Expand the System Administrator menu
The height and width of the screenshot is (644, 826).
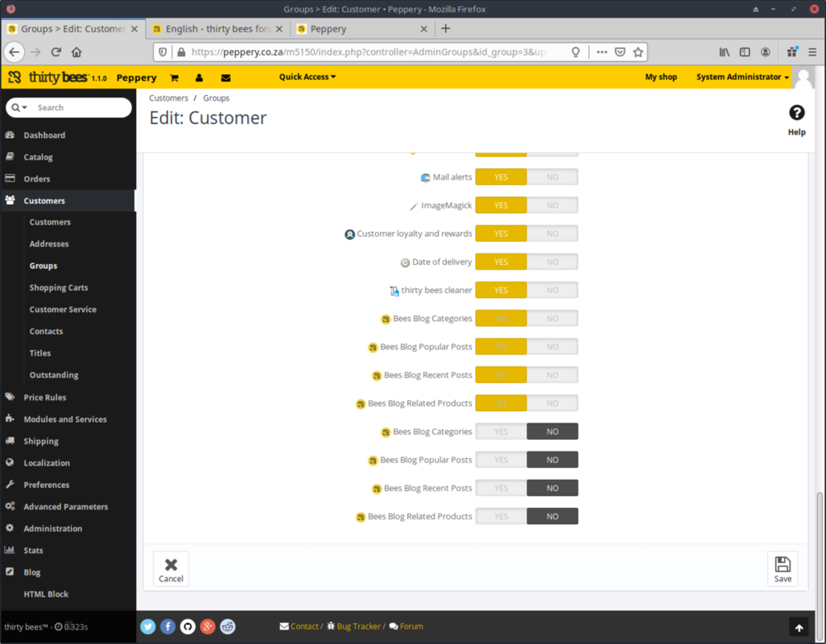[x=742, y=77]
